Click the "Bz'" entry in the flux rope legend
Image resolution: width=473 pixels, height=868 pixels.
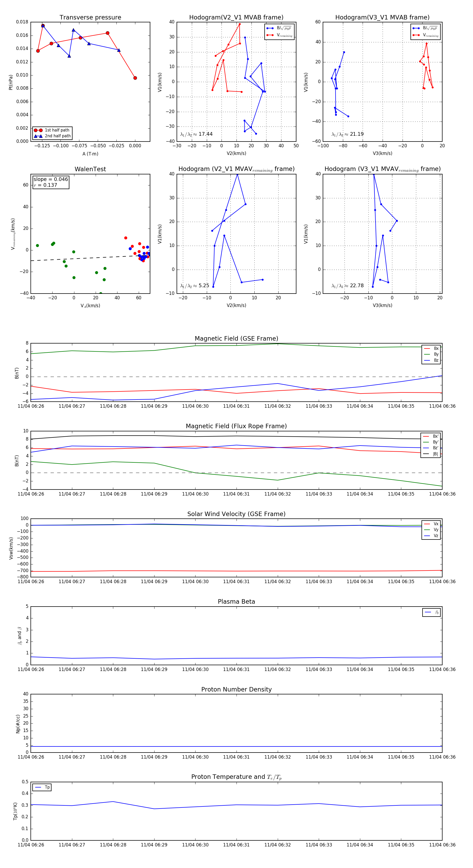[431, 448]
